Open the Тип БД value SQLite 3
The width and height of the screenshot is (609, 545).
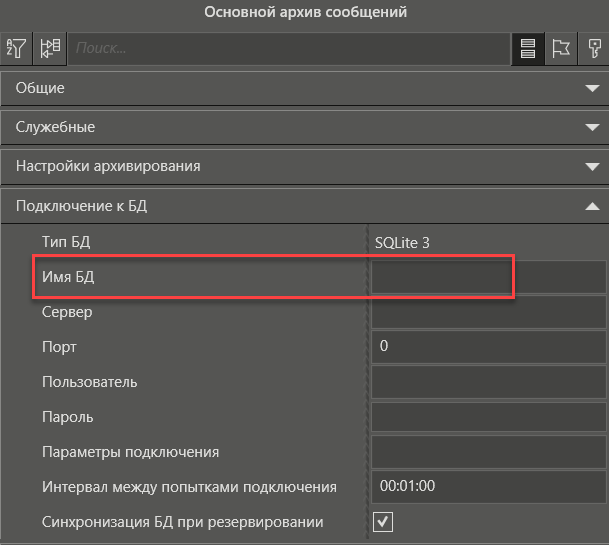(x=402, y=243)
